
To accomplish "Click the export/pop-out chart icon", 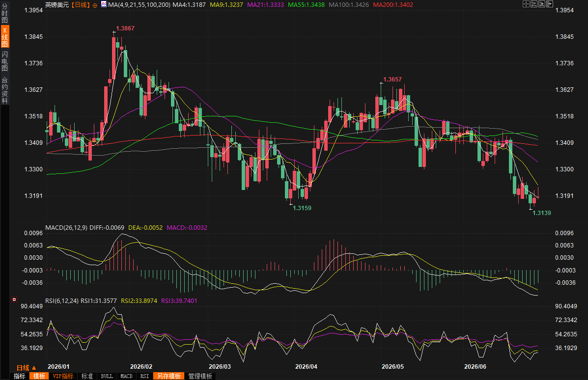I will (550, 4).
